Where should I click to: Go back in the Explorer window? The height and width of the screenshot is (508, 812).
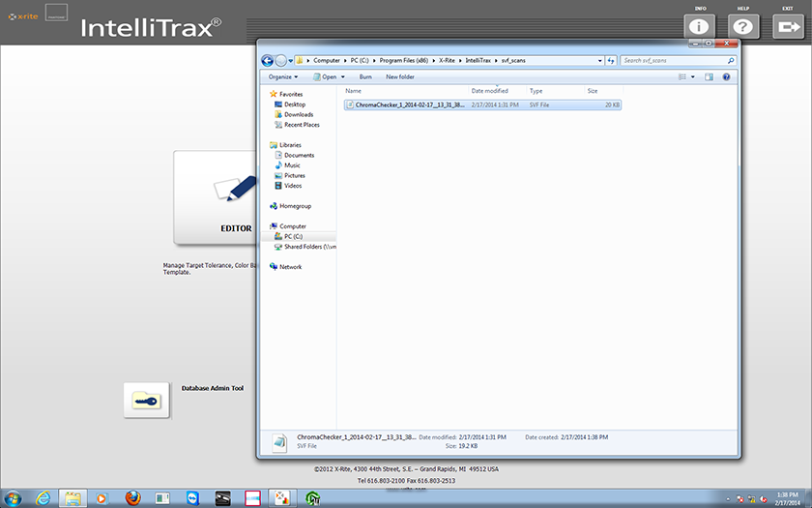267,61
